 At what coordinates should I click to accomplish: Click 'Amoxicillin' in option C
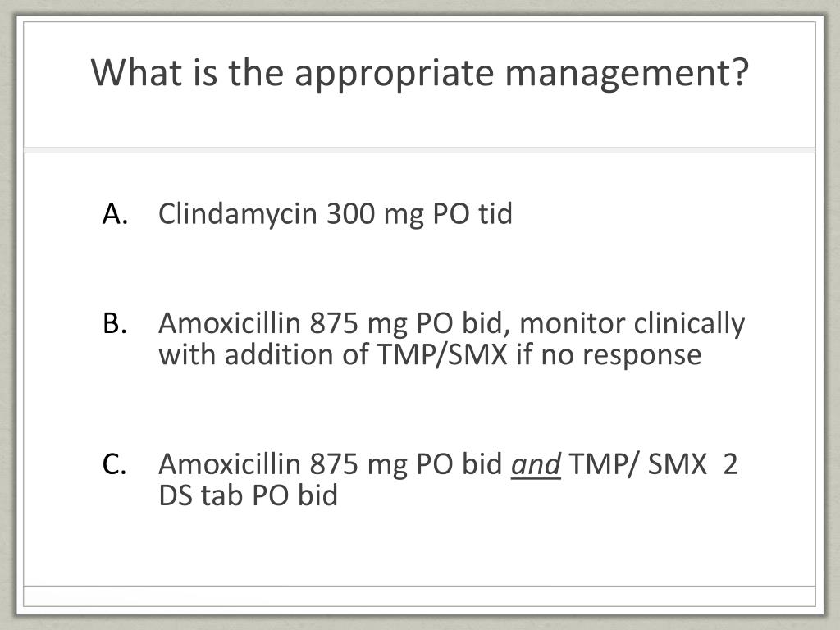[230, 464]
